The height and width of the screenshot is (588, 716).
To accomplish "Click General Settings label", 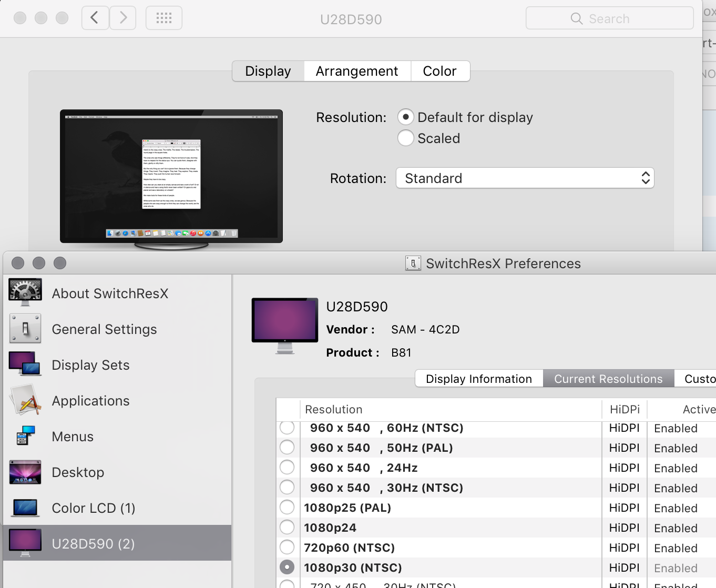I will (x=104, y=329).
